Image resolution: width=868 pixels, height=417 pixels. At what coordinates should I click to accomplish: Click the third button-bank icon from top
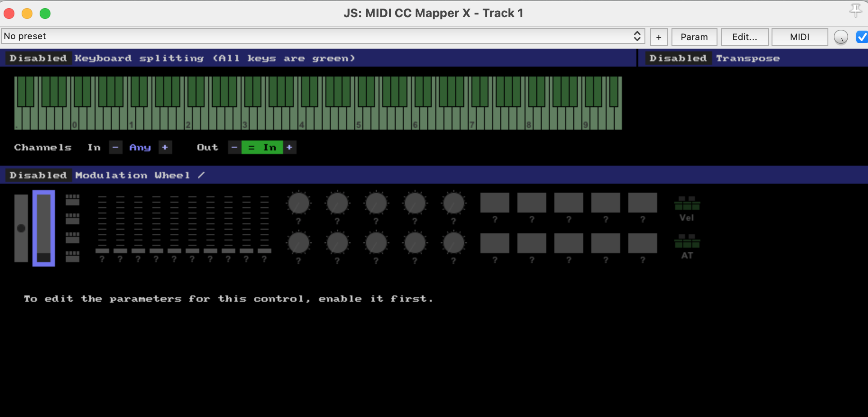(x=73, y=237)
